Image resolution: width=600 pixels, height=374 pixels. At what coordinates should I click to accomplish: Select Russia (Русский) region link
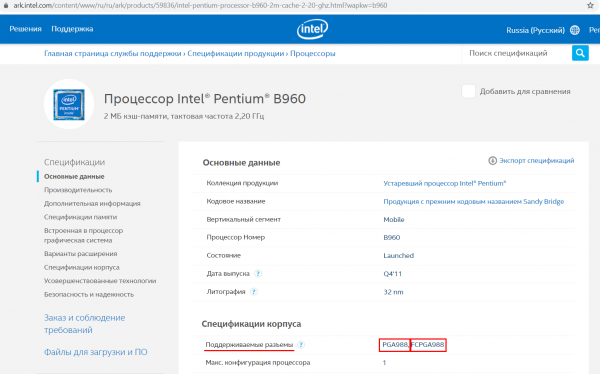click(535, 30)
